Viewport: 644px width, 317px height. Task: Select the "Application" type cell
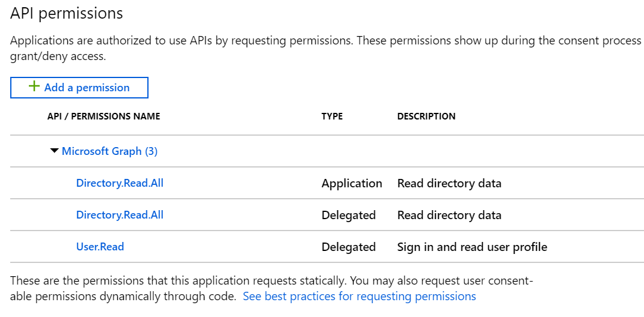pos(352,183)
